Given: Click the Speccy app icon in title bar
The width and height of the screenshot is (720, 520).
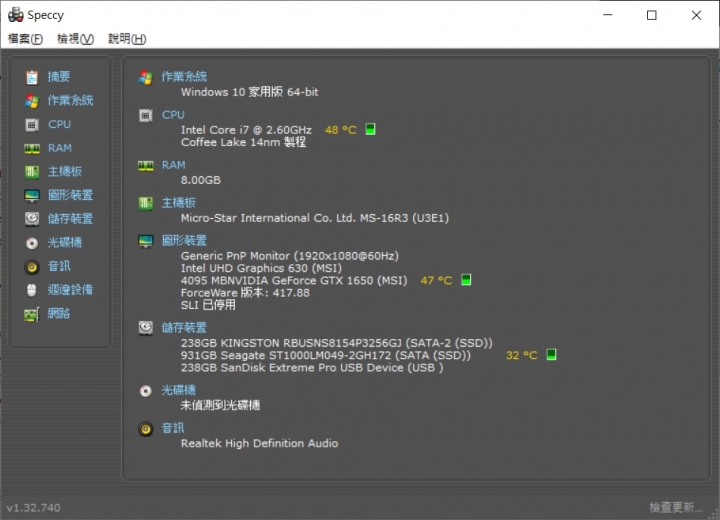Looking at the screenshot, I should tap(16, 15).
